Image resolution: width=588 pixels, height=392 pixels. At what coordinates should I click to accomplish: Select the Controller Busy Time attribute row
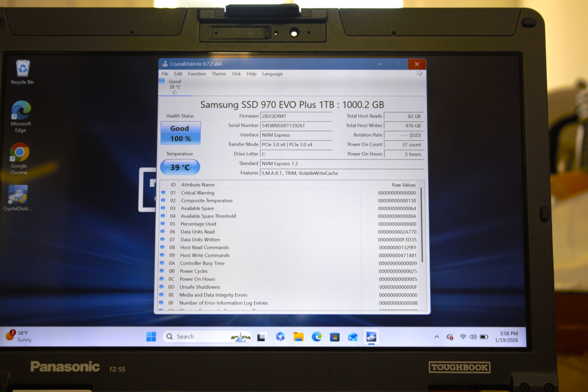pos(290,263)
